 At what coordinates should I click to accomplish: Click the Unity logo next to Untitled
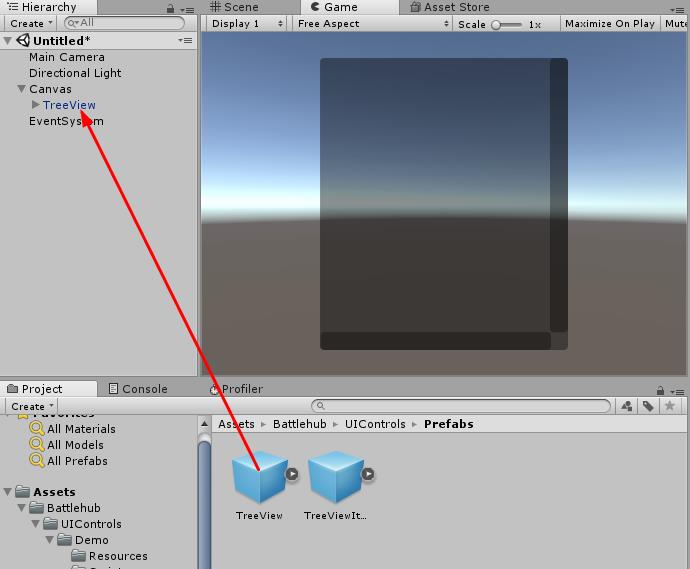[x=23, y=40]
